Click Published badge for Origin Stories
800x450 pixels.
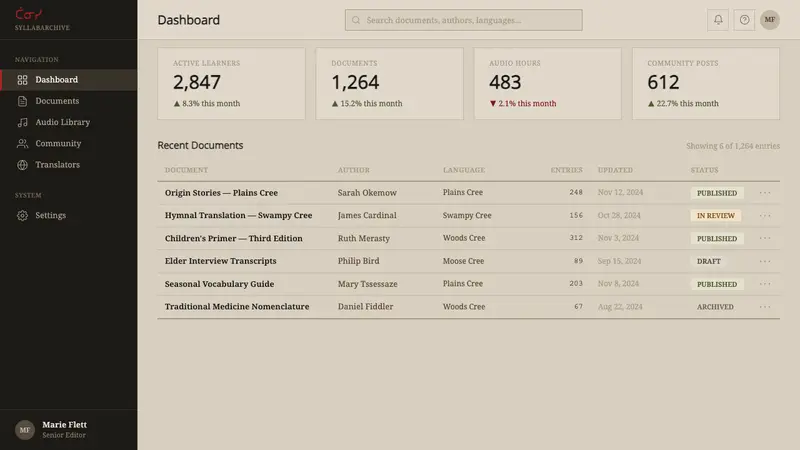[717, 193]
